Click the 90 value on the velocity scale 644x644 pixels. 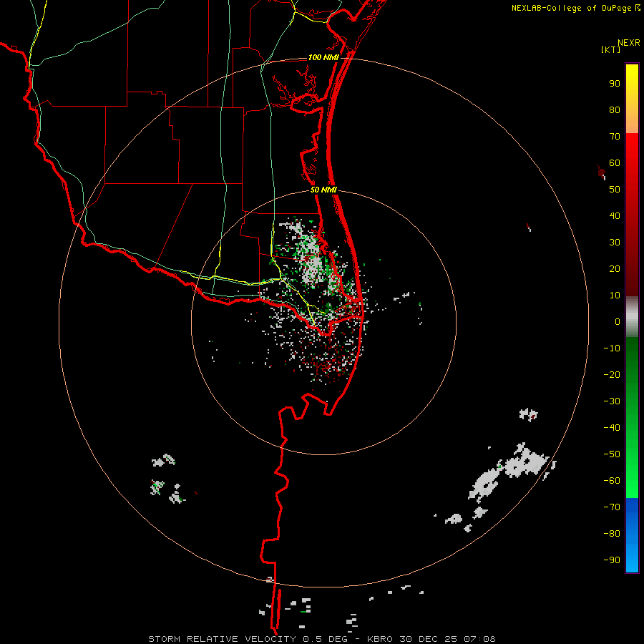coord(615,84)
